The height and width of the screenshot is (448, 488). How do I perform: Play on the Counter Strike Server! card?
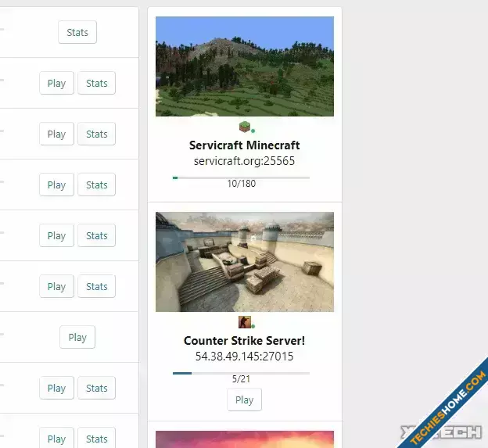click(x=244, y=400)
